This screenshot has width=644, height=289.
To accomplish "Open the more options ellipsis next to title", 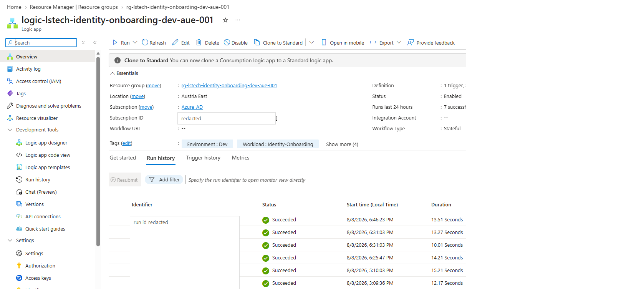I will [238, 20].
